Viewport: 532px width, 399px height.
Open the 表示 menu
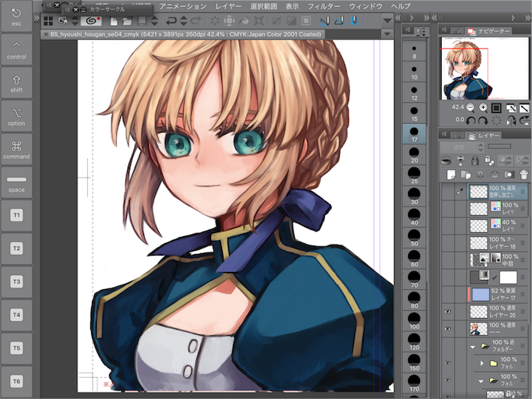(292, 6)
